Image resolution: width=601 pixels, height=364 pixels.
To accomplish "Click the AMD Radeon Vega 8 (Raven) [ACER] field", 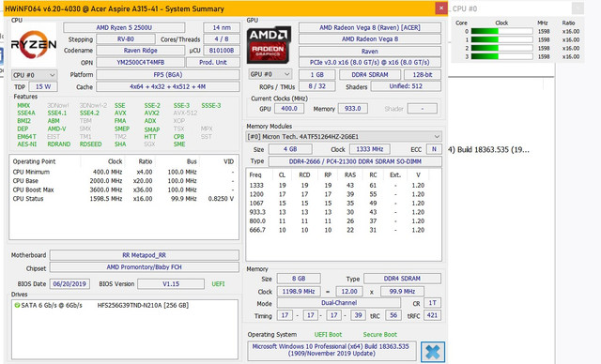I will [x=370, y=27].
